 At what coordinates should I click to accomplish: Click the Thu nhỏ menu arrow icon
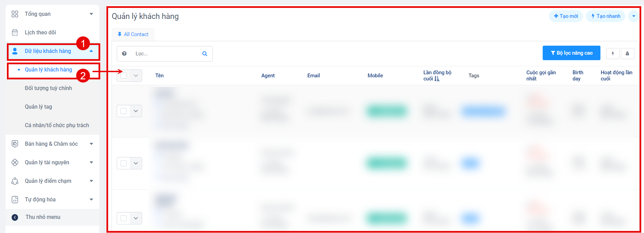click(x=15, y=217)
